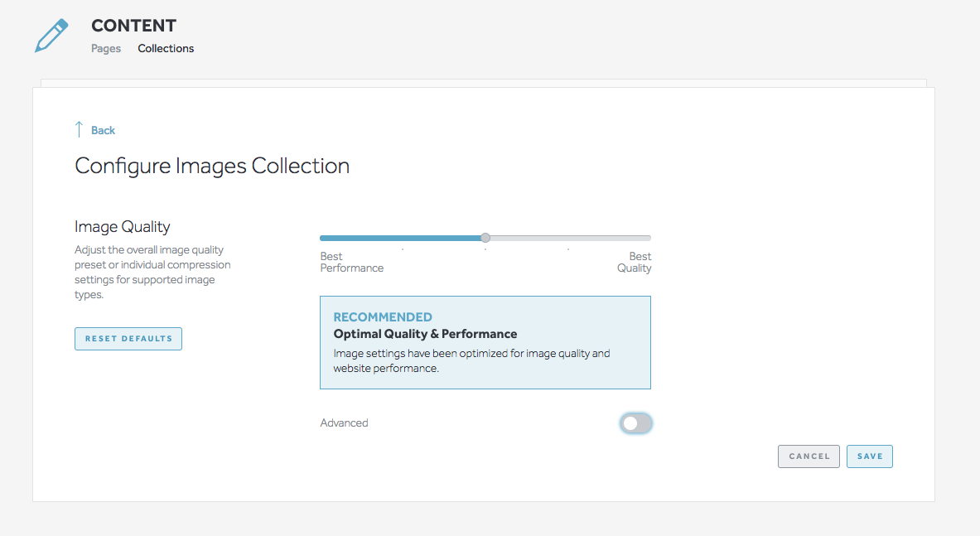Click the Advanced label text
Viewport: 980px width, 536px height.
(344, 423)
